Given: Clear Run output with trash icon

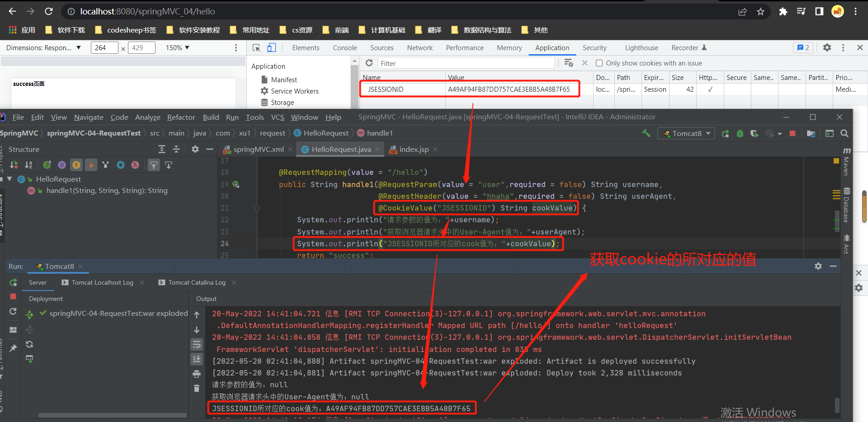Looking at the screenshot, I should (x=197, y=388).
